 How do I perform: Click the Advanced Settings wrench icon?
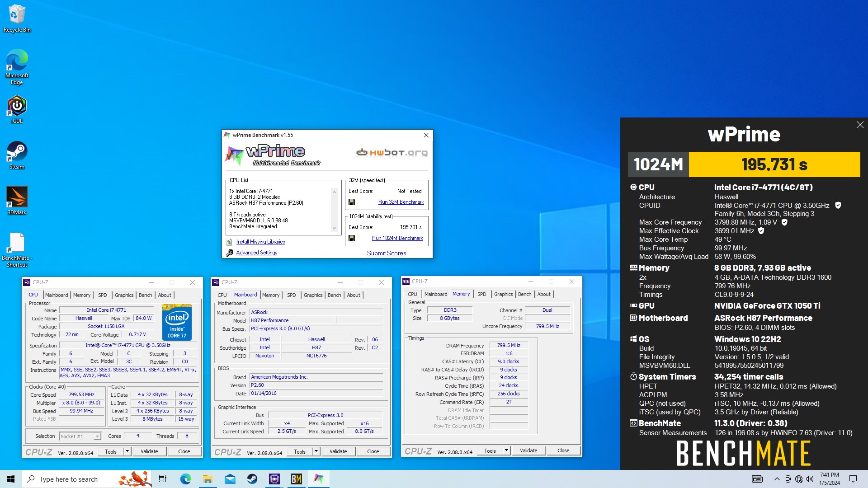pos(229,253)
